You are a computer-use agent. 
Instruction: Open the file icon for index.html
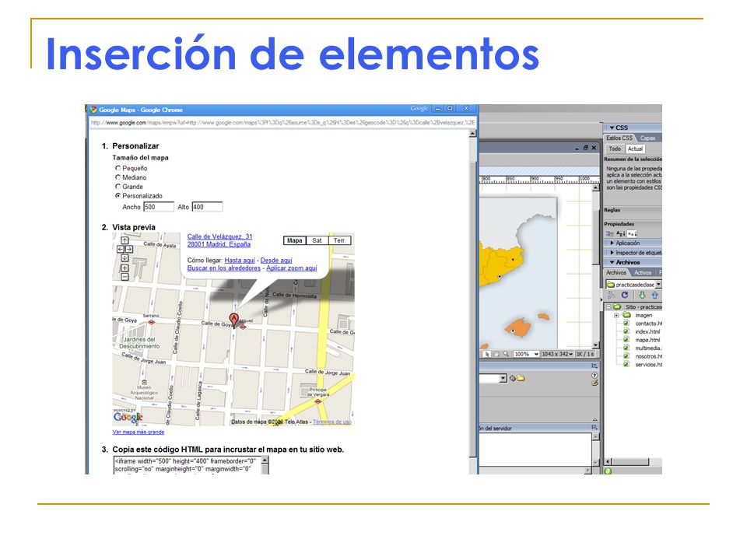pyautogui.click(x=626, y=331)
